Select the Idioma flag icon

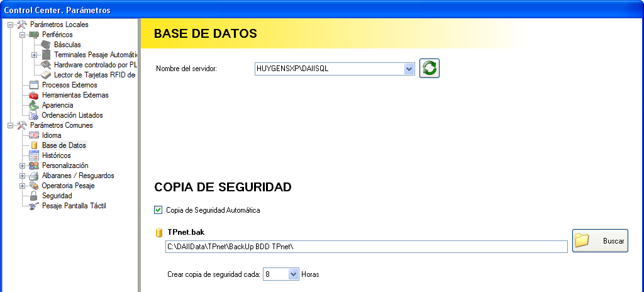click(34, 135)
